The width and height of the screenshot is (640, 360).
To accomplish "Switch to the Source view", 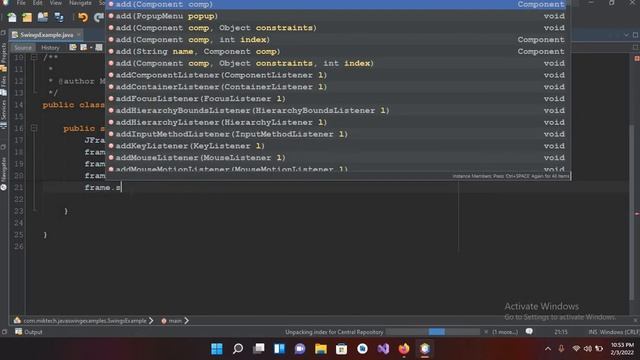I will (23, 48).
